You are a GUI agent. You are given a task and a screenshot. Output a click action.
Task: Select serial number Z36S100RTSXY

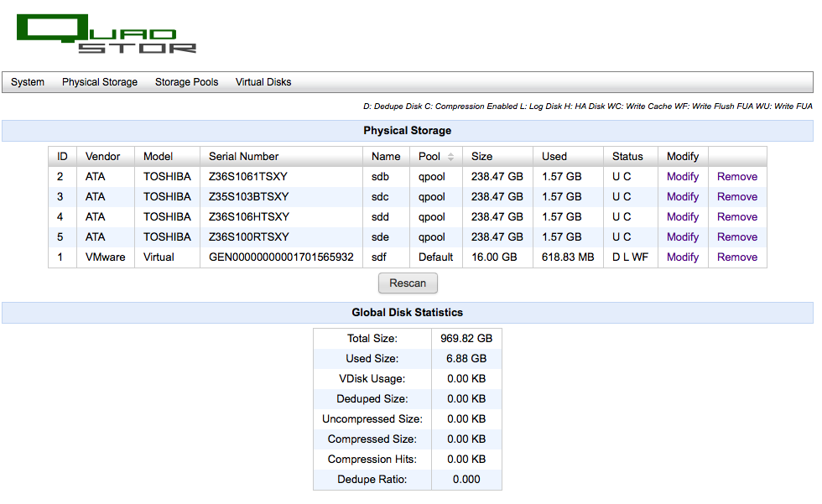point(248,236)
